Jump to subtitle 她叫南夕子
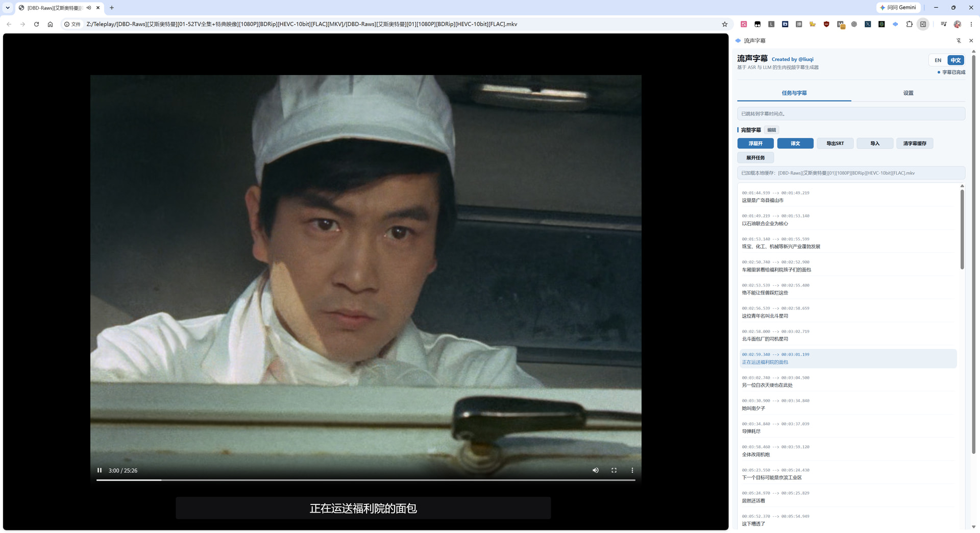The width and height of the screenshot is (980, 533). click(848, 404)
